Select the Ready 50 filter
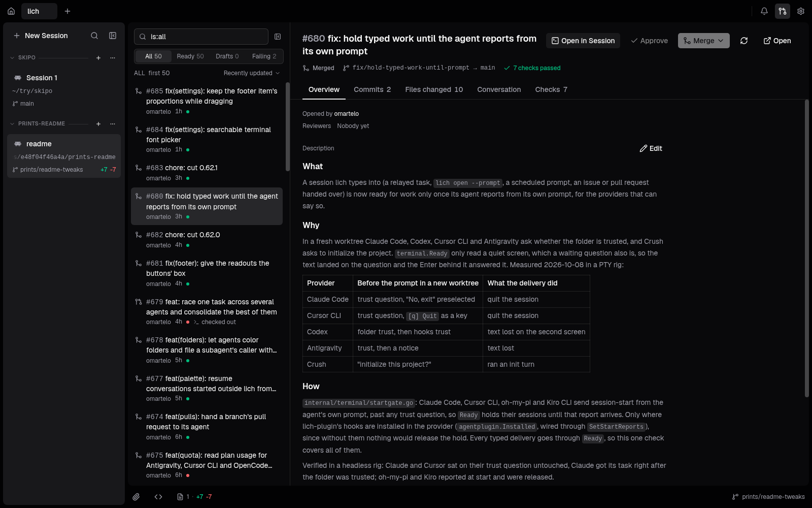The height and width of the screenshot is (508, 812). tap(190, 56)
